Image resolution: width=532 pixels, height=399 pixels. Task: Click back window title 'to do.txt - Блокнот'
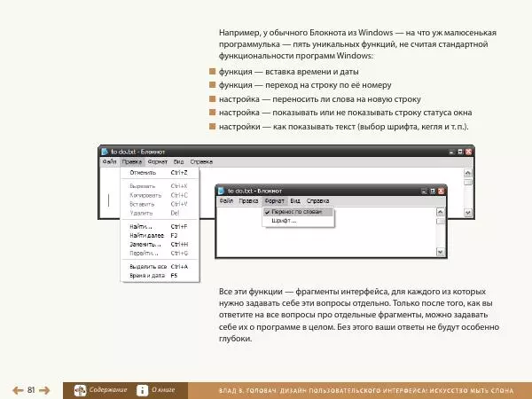tap(138, 152)
